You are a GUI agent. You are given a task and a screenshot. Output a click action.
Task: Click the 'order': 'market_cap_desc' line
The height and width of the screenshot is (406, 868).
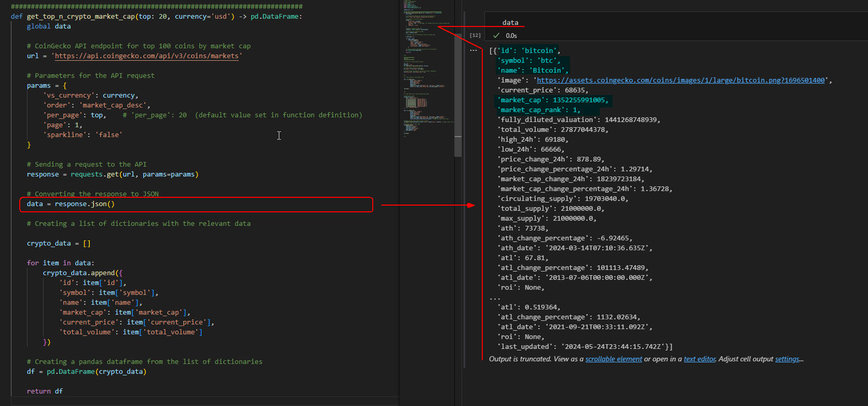click(x=97, y=105)
